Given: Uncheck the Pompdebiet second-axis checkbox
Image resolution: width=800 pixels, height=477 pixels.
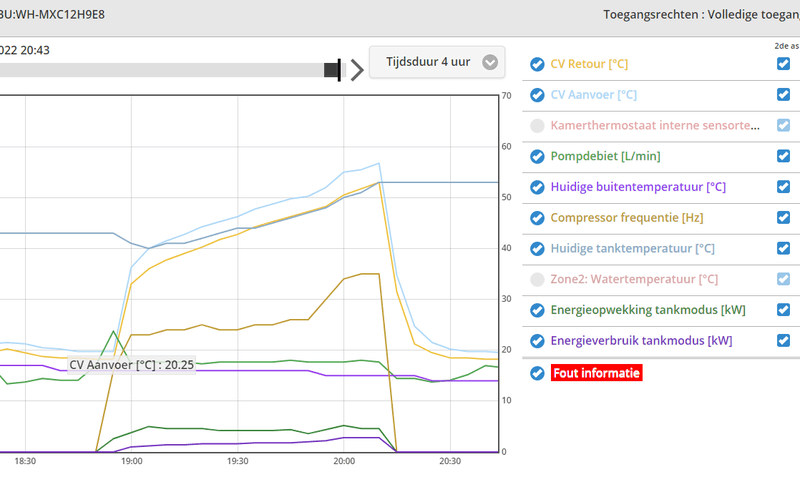Looking at the screenshot, I should [x=784, y=157].
